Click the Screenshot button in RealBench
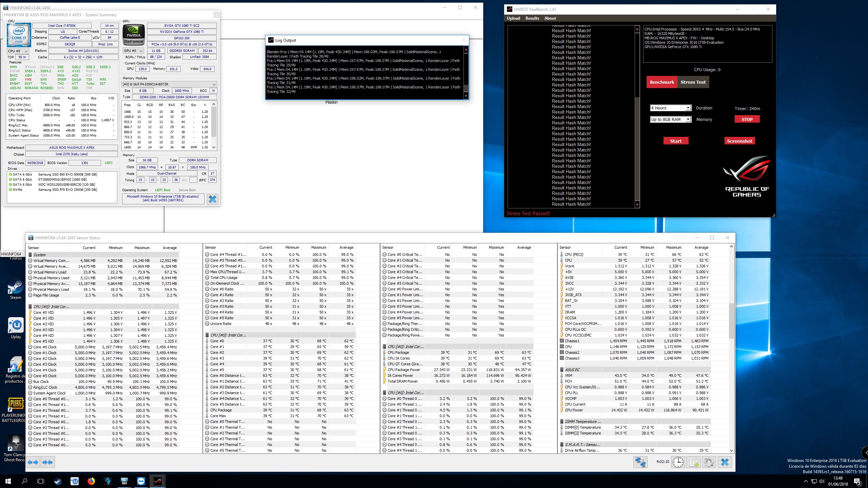Screen dimensions: 868x488 (739, 141)
